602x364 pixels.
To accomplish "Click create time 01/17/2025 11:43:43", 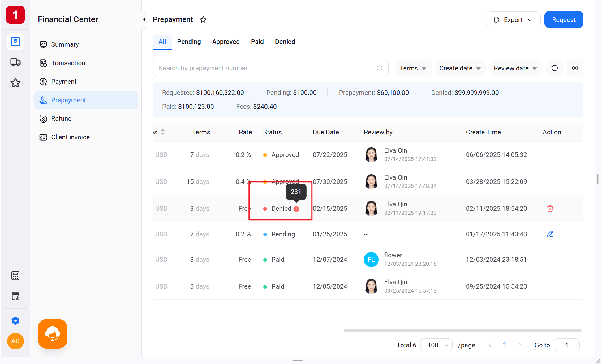I will [x=496, y=234].
